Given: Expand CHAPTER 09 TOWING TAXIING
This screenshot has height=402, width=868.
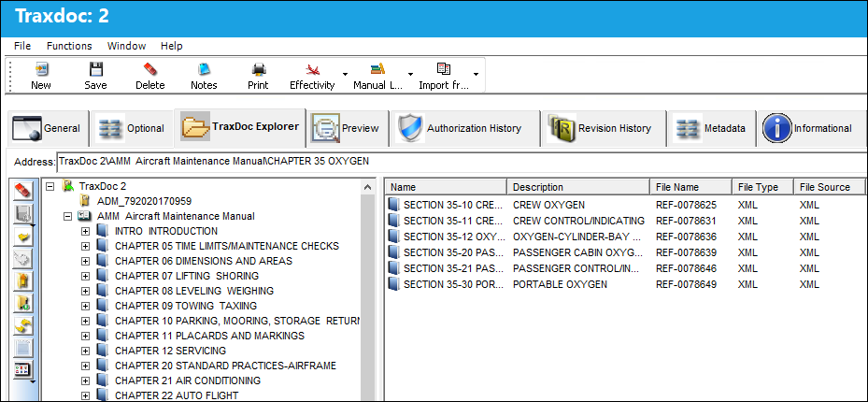Looking at the screenshot, I should tap(85, 307).
